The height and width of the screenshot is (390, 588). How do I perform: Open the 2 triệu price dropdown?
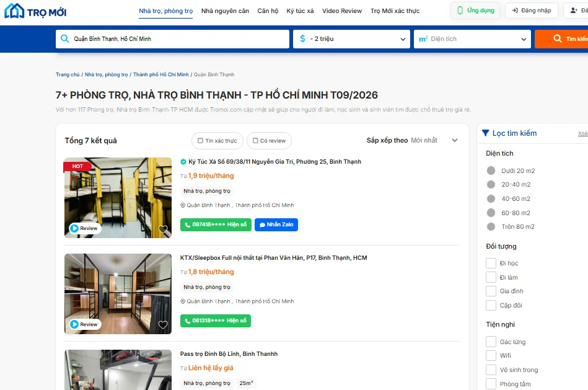pos(352,39)
